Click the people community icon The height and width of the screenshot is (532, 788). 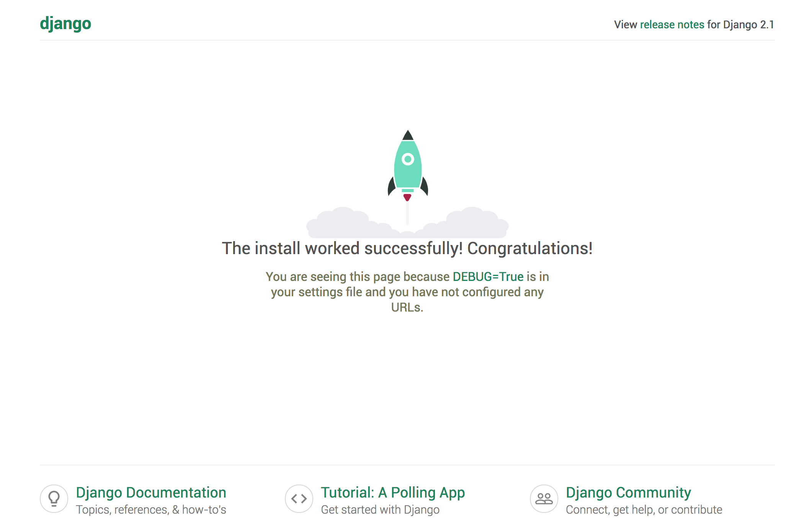tap(544, 498)
